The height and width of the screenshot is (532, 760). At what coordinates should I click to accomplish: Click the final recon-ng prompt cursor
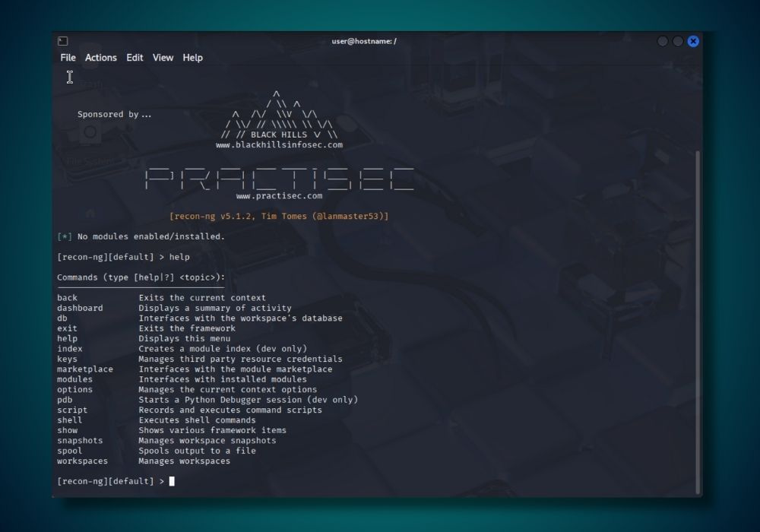click(172, 481)
